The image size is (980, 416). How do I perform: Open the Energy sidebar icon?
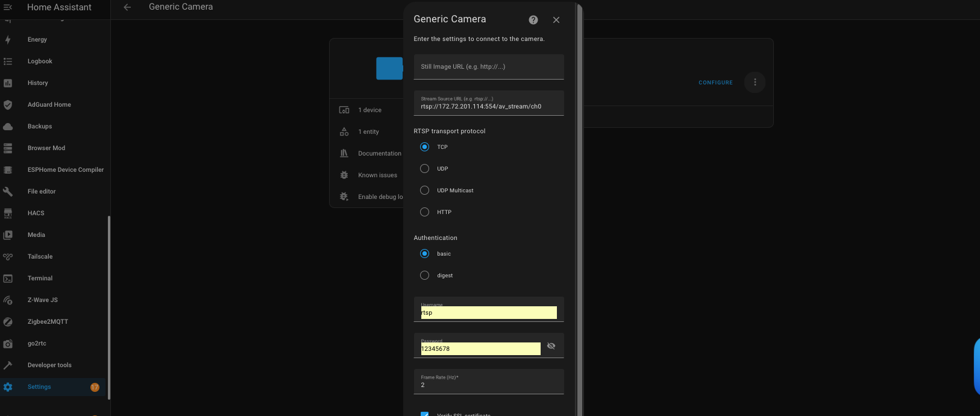pyautogui.click(x=8, y=40)
